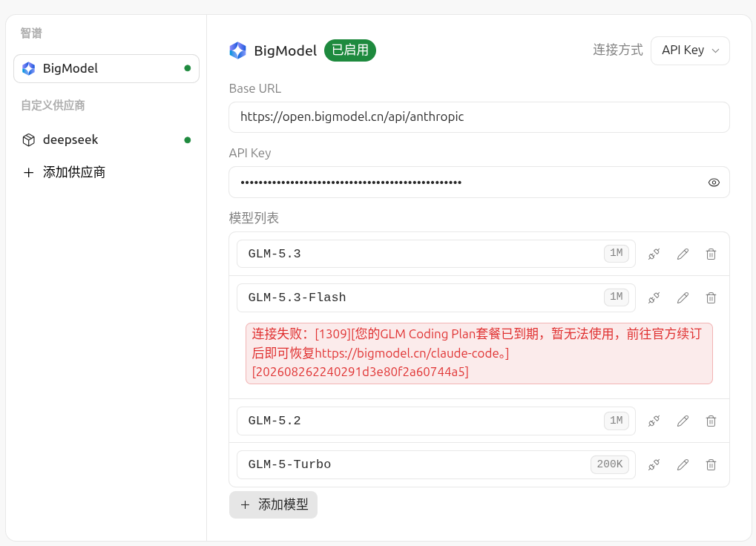Click the 已启用 status badge

click(350, 50)
